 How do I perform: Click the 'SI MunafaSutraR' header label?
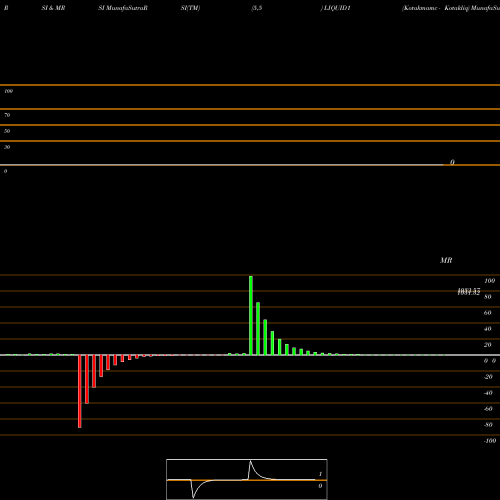click(123, 8)
